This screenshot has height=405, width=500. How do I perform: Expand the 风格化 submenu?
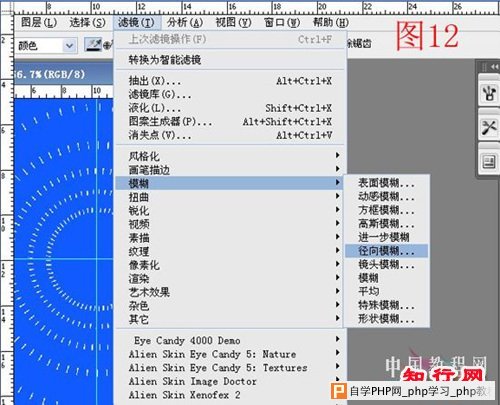click(230, 156)
